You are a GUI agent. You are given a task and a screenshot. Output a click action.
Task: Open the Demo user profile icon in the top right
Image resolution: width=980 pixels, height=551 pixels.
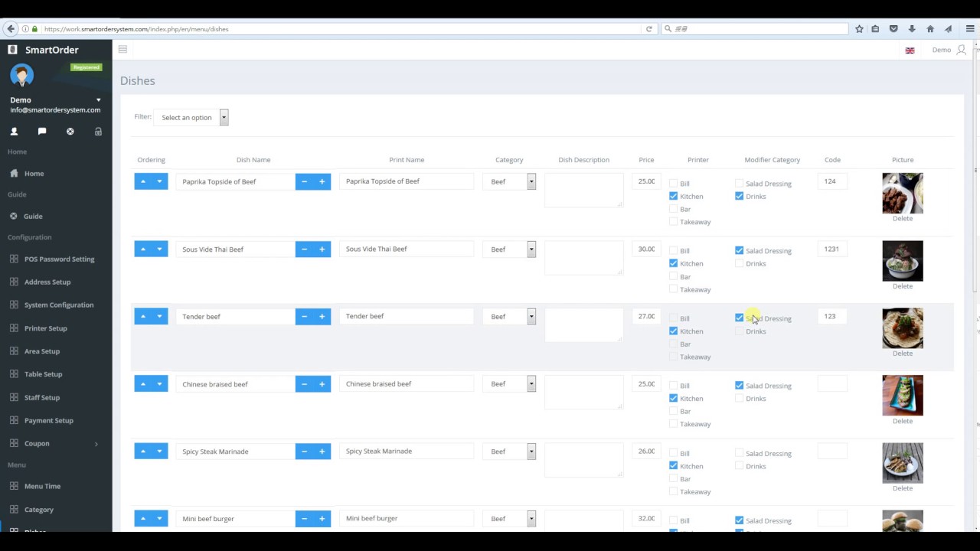tap(961, 50)
